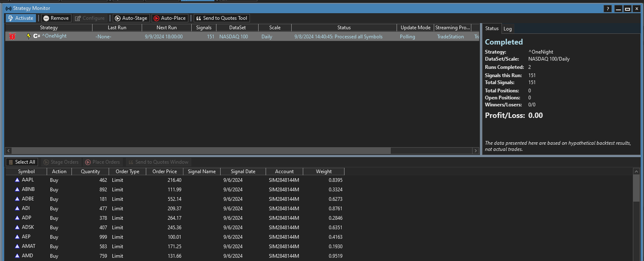The height and width of the screenshot is (261, 644).
Task: Click the Select All signals button
Action: coord(22,162)
